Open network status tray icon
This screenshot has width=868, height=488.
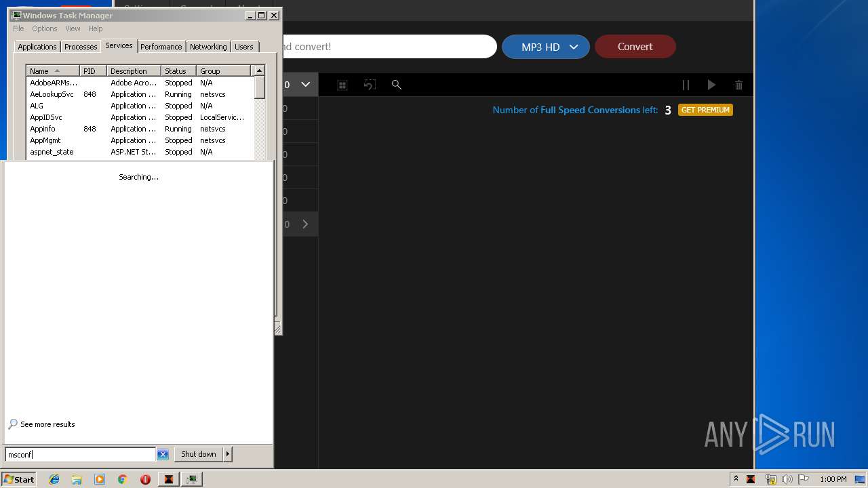pos(770,479)
